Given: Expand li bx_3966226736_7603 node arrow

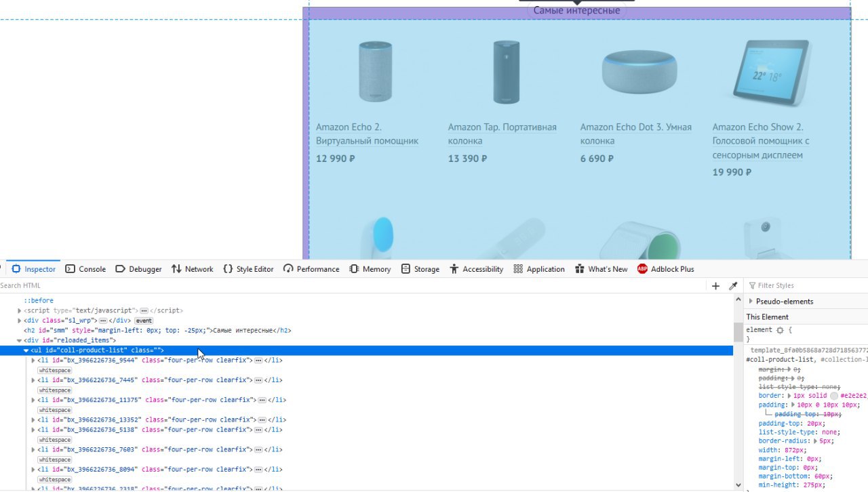Looking at the screenshot, I should tap(34, 450).
